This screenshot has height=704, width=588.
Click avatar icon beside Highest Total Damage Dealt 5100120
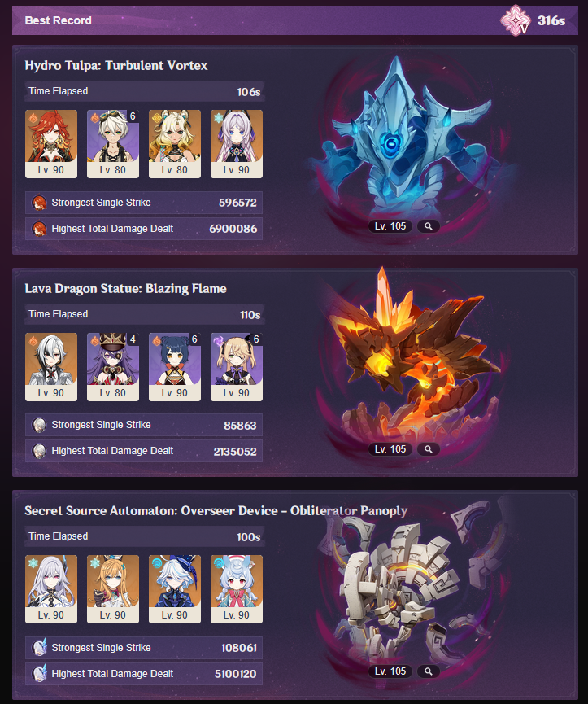pyautogui.click(x=39, y=673)
